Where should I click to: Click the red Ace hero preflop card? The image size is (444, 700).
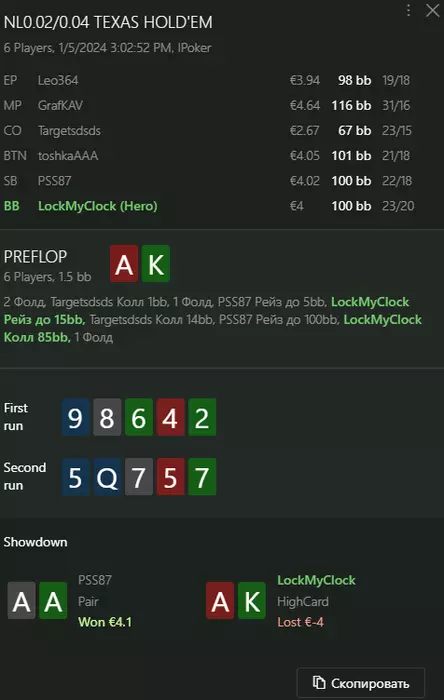tap(124, 263)
